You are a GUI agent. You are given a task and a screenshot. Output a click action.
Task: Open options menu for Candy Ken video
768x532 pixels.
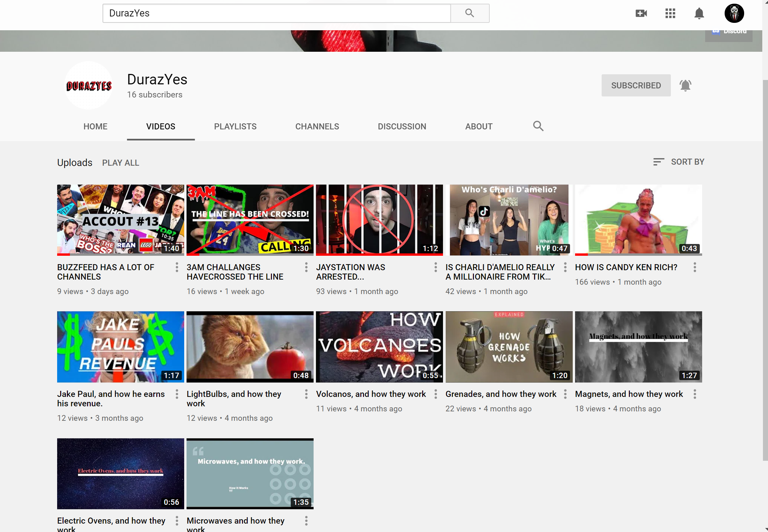click(695, 267)
